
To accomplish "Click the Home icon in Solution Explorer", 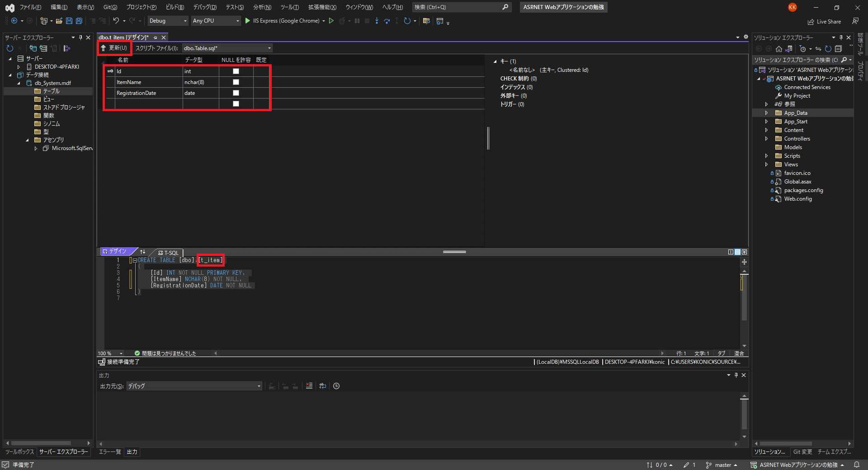I will click(778, 49).
